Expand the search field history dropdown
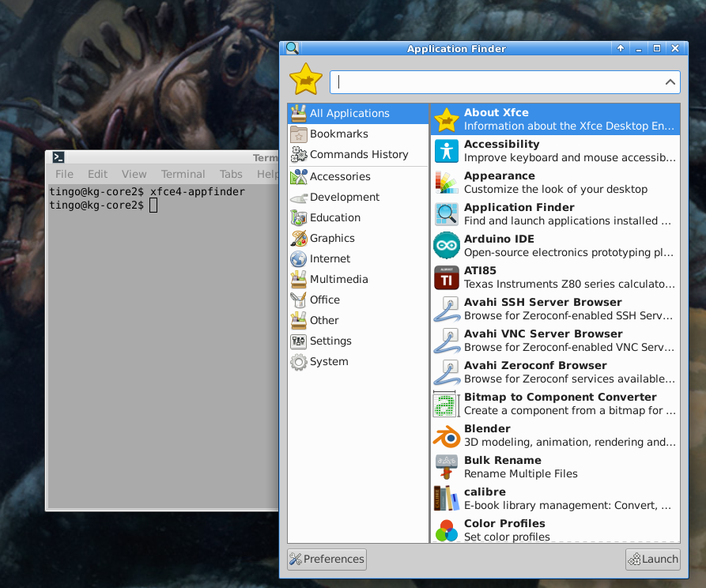 (x=670, y=82)
